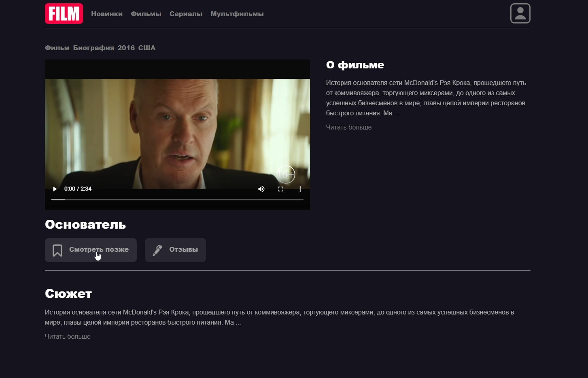
Task: Click the bookmark icon for watch later
Action: (x=57, y=250)
